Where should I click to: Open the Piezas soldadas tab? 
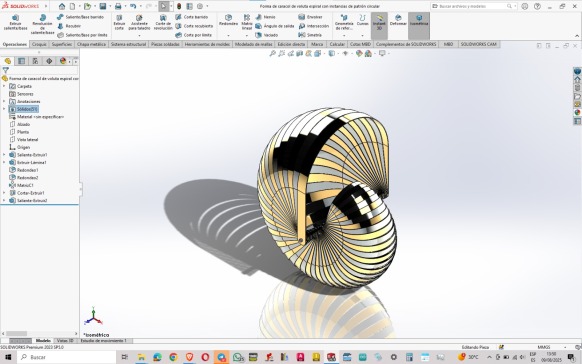click(x=165, y=44)
